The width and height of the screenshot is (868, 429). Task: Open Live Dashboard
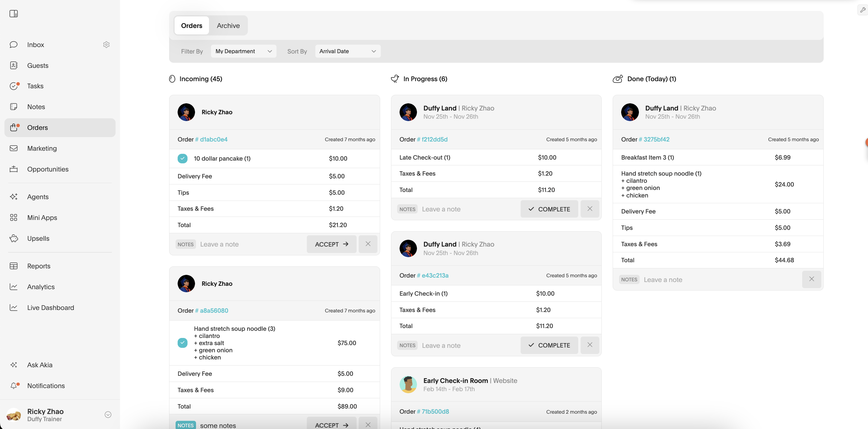point(50,308)
